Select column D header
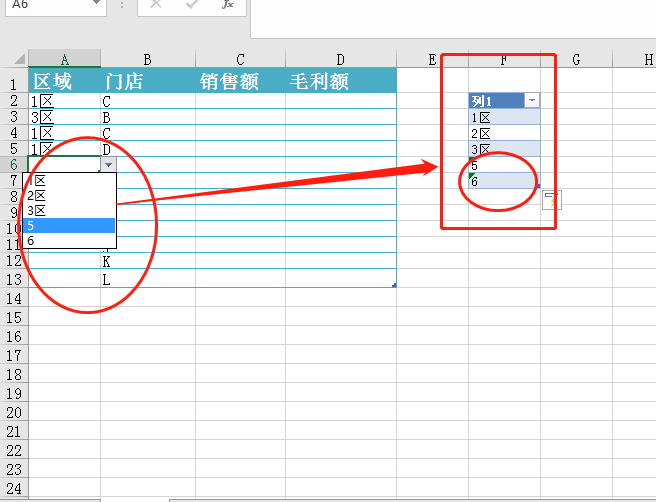The width and height of the screenshot is (656, 502). [x=341, y=59]
